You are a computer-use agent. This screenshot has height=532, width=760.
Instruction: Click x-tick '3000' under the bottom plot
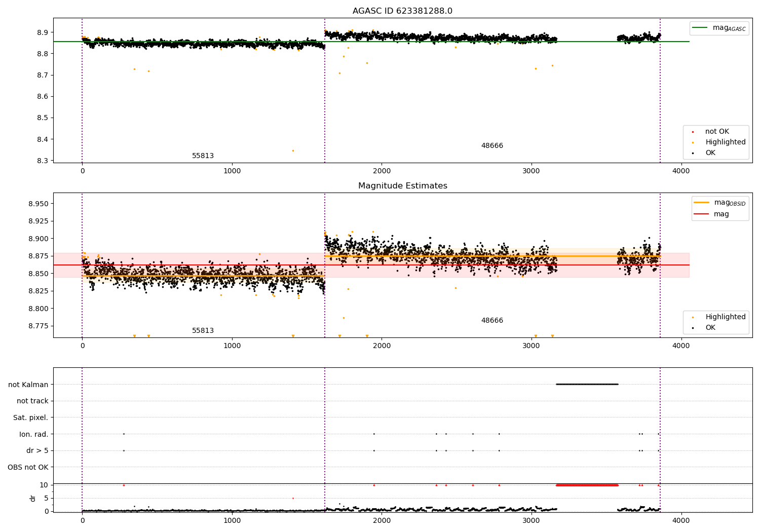click(x=531, y=521)
